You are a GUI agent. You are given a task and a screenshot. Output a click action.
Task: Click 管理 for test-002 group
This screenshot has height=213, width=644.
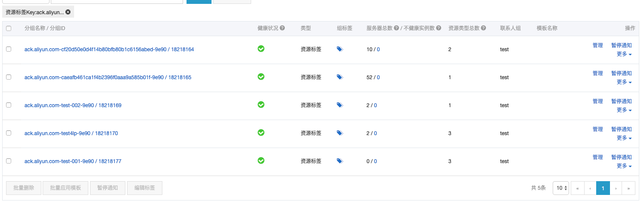click(x=598, y=101)
